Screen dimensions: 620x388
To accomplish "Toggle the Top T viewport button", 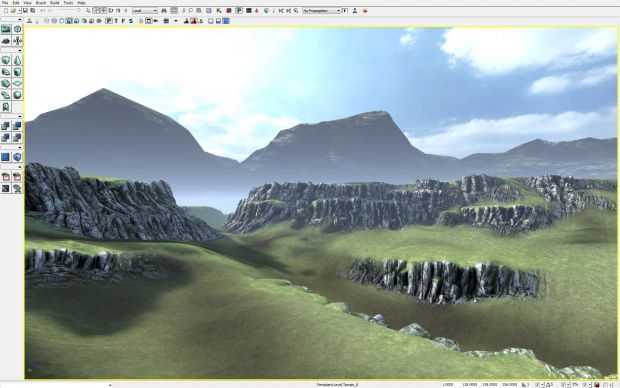I will click(116, 21).
